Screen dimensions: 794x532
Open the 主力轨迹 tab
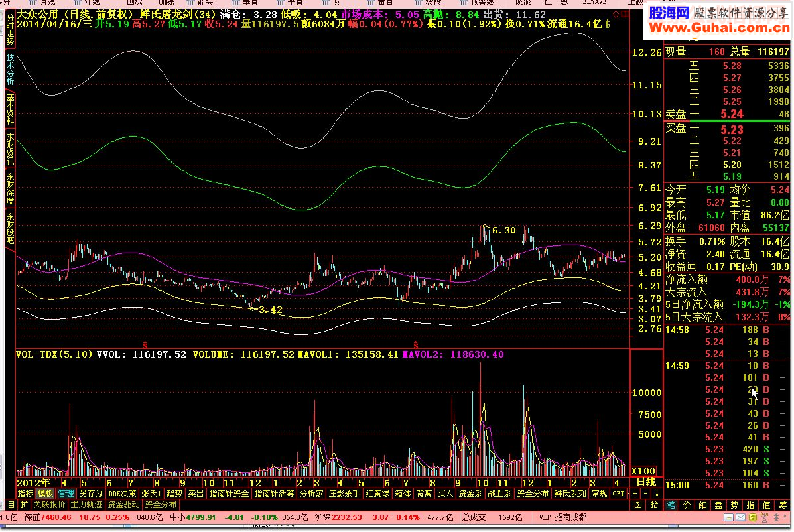click(86, 505)
